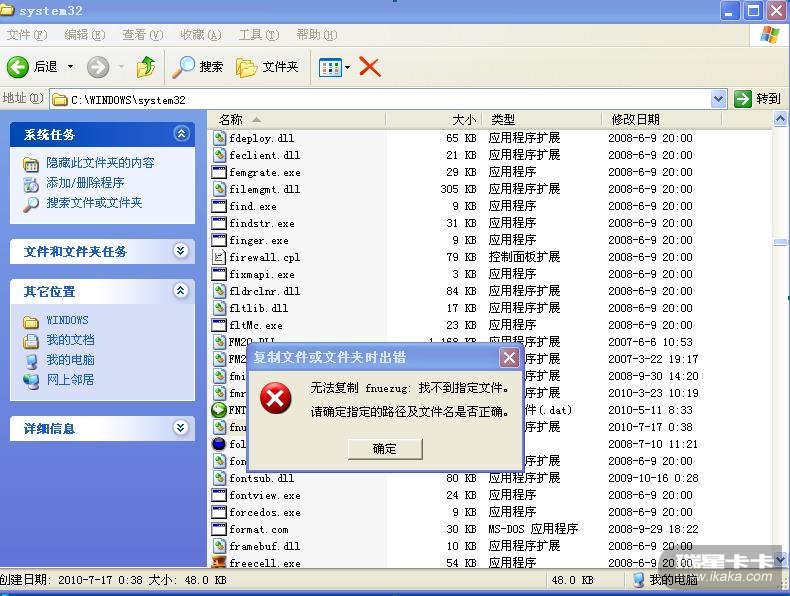Viewport: 790px width, 596px height.
Task: Click the 隐藏此文件夹的内容 link
Action: (100, 163)
